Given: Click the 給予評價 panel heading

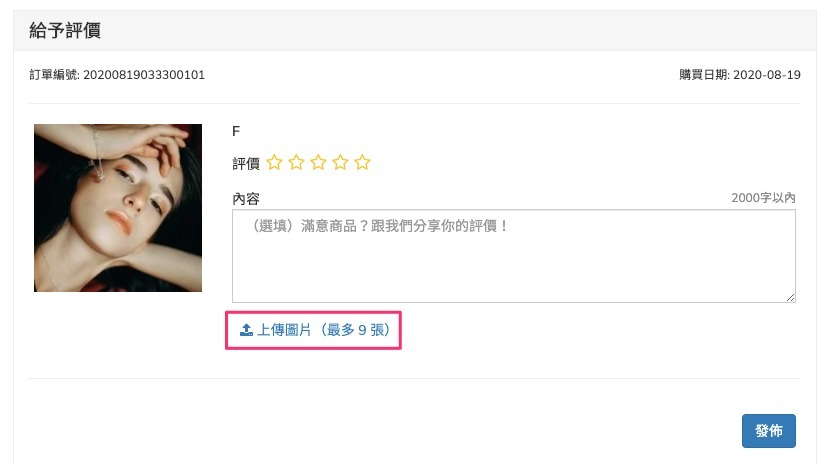Looking at the screenshot, I should pyautogui.click(x=65, y=31).
